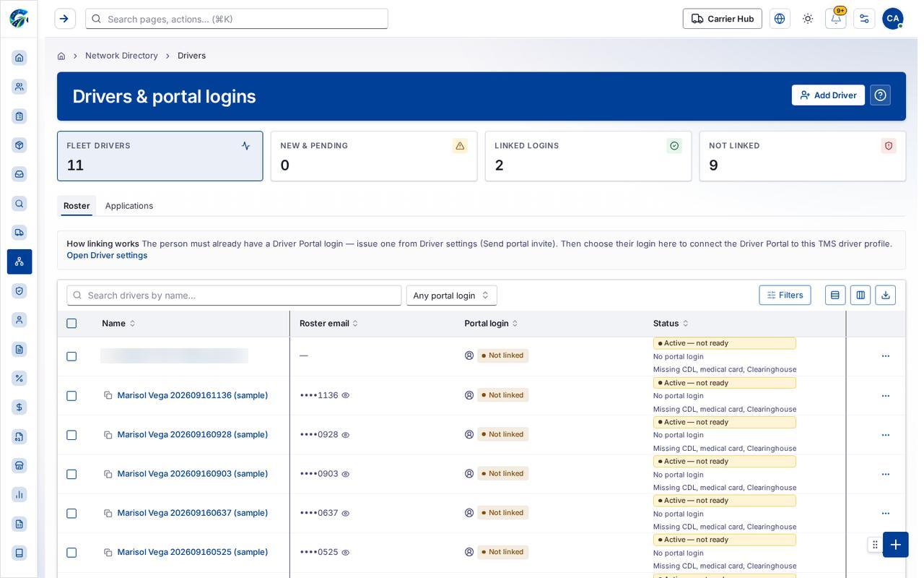Viewport: 924px width, 578px height.
Task: Select checkbox for Marisol Vega 202609160903
Action: [71, 475]
